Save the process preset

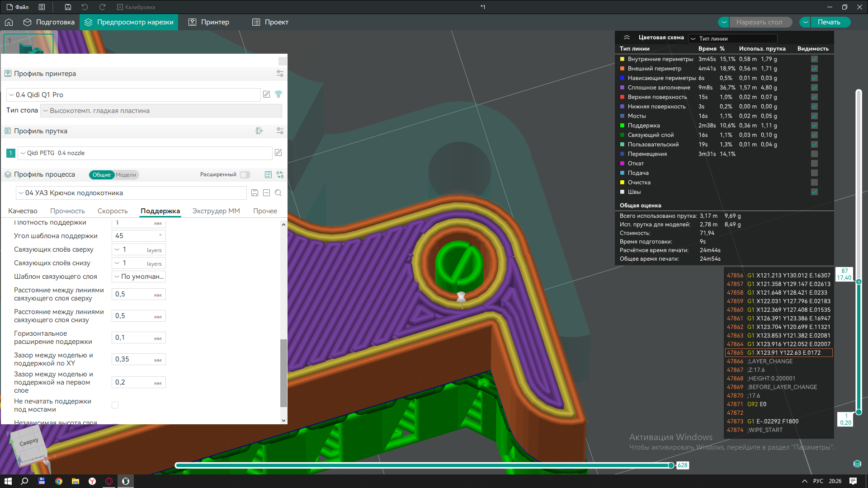pyautogui.click(x=255, y=193)
